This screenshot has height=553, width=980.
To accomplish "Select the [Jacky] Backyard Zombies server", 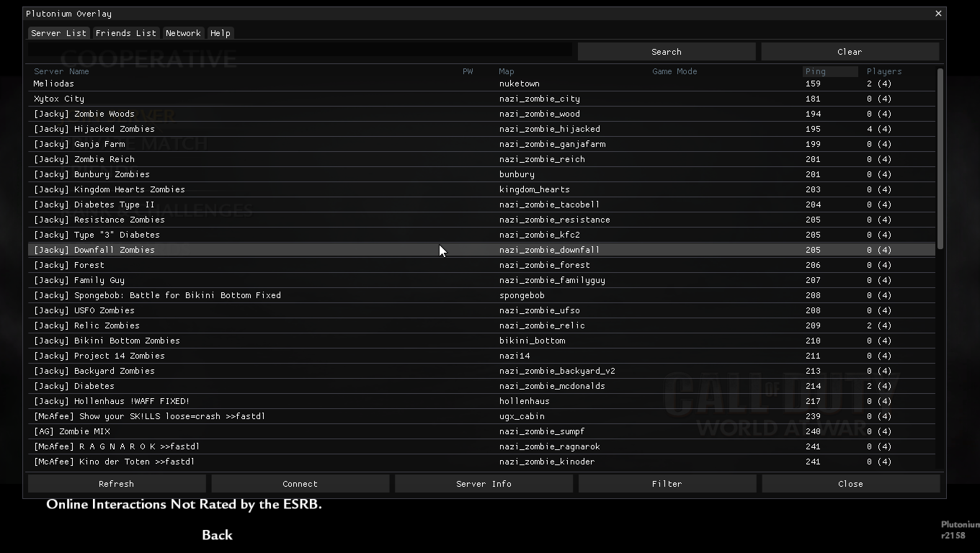I will coord(481,371).
